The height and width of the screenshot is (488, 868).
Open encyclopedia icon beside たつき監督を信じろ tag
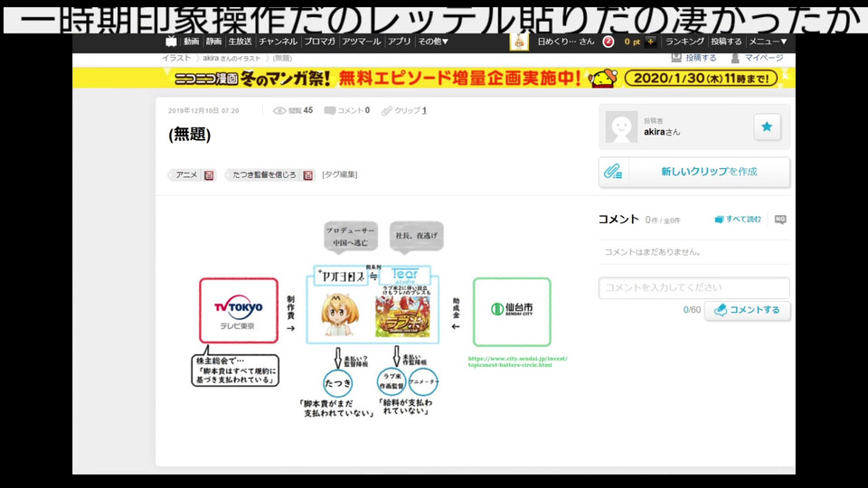pos(307,175)
